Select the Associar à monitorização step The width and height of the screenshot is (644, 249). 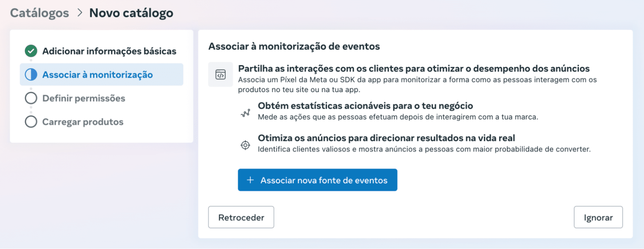97,74
